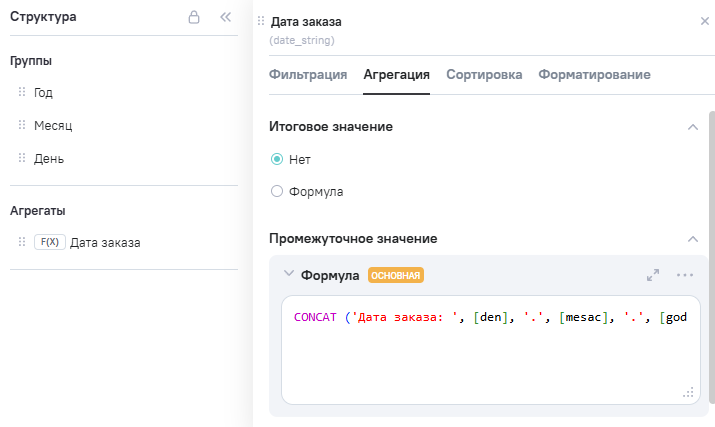Click drag handle next to День

22,158
